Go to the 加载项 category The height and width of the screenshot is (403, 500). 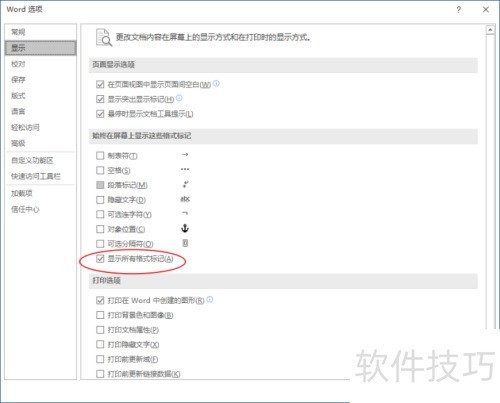pyautogui.click(x=40, y=193)
